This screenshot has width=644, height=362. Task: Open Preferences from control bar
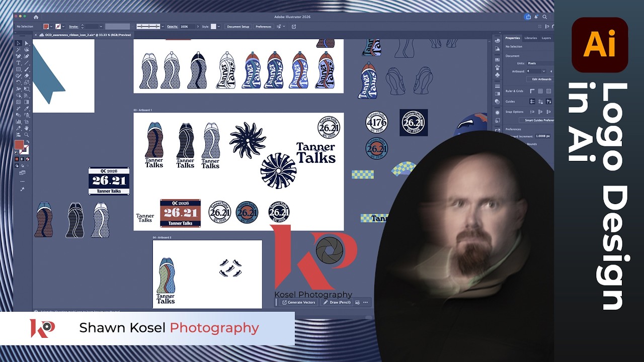click(263, 26)
